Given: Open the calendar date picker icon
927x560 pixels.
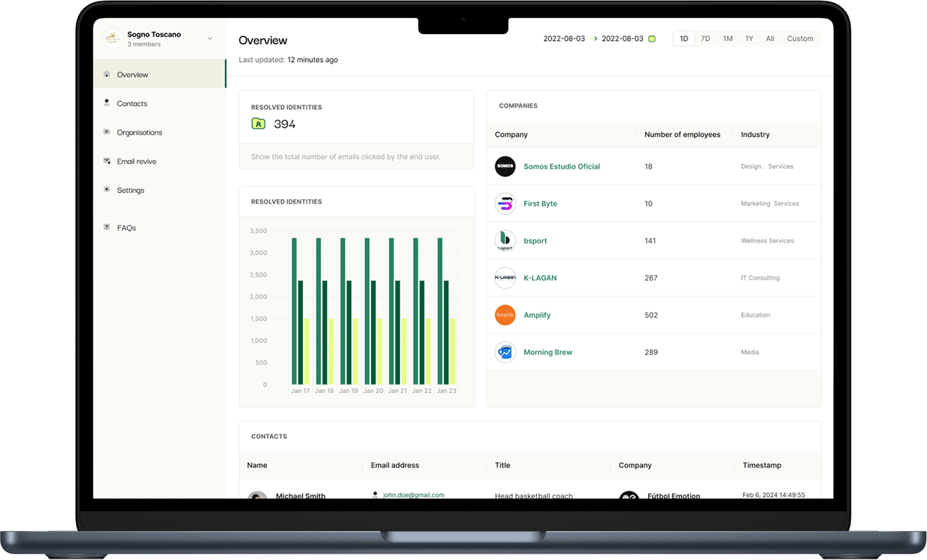Looking at the screenshot, I should point(651,39).
